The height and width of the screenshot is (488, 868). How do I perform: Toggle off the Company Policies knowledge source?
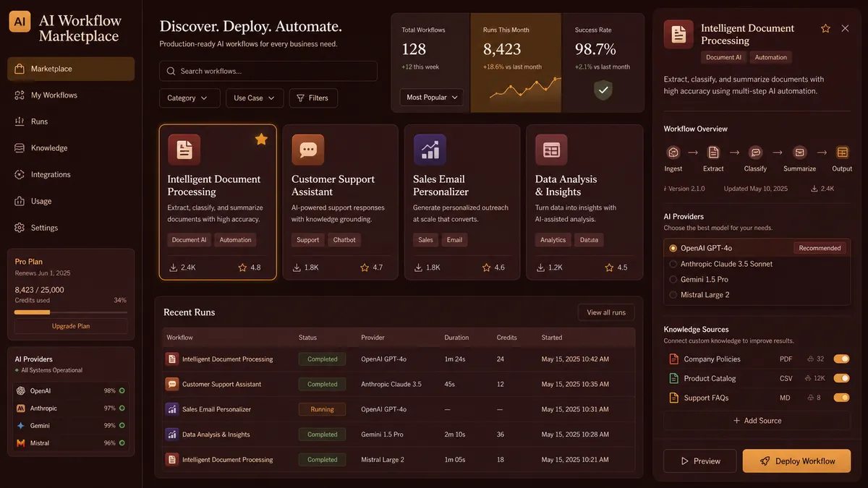click(841, 359)
